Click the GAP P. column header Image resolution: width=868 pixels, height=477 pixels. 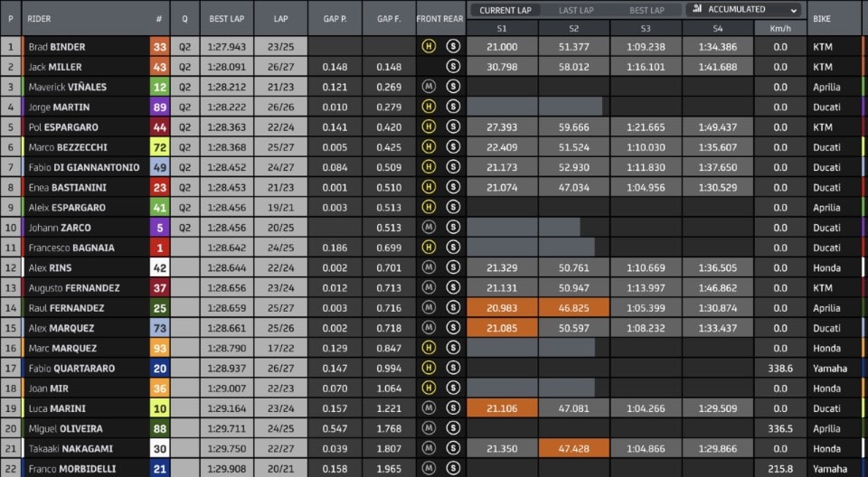(335, 19)
